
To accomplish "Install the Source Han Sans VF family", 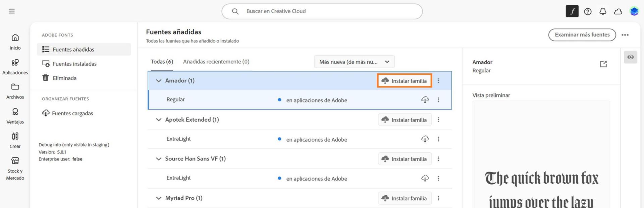I will click(x=405, y=159).
